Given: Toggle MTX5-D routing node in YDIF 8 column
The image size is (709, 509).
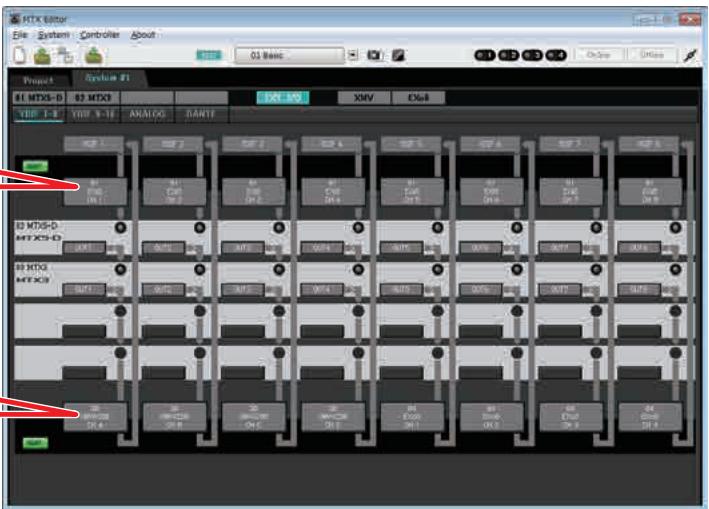Looking at the screenshot, I should (676, 227).
